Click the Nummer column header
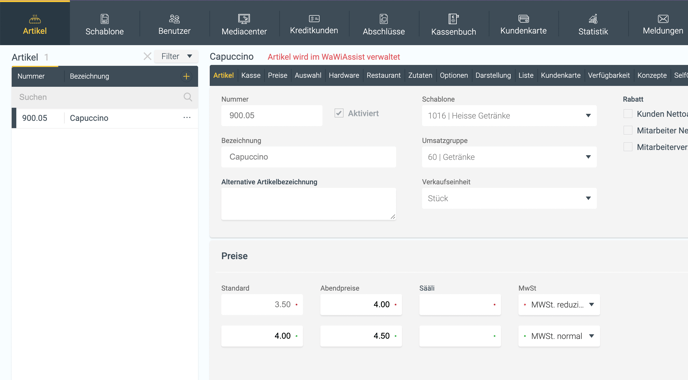 pos(31,76)
